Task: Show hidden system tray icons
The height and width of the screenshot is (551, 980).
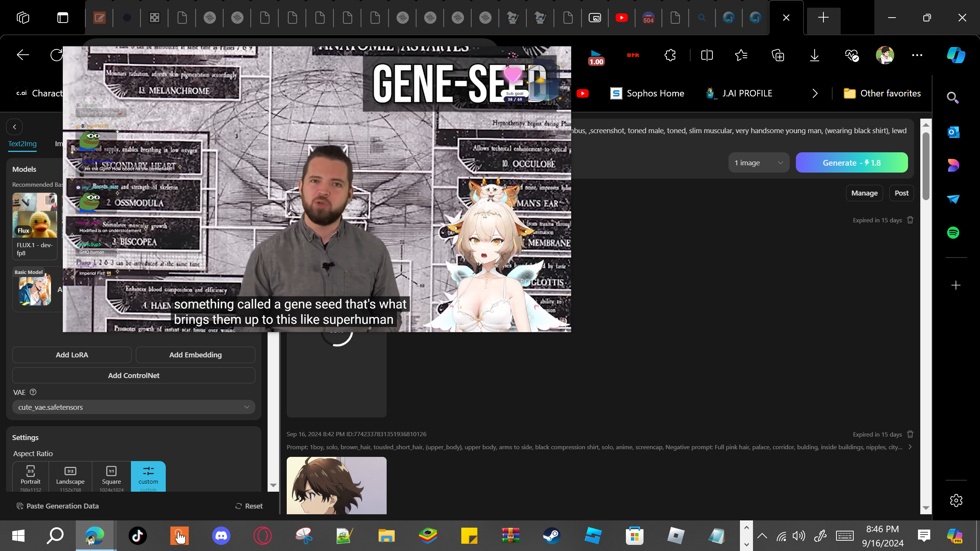Action: tap(762, 536)
